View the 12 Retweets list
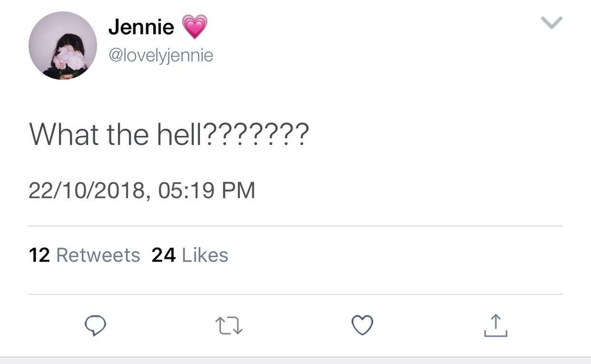 tap(85, 255)
